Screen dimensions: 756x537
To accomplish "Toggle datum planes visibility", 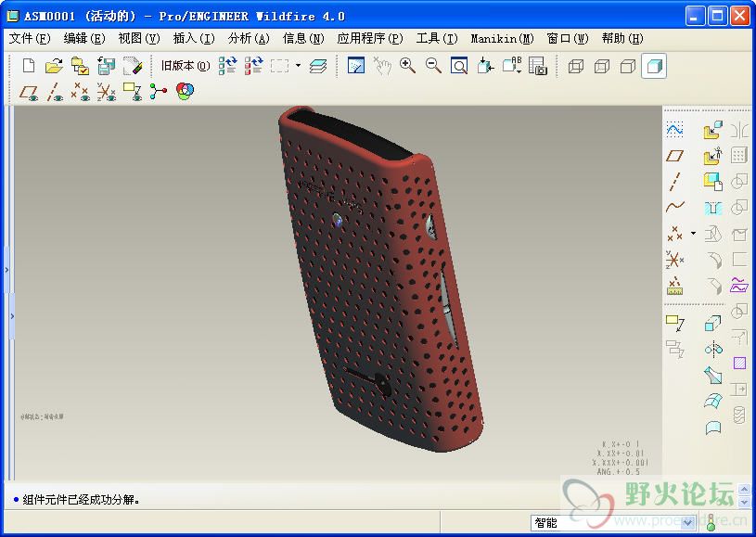I will (x=29, y=92).
